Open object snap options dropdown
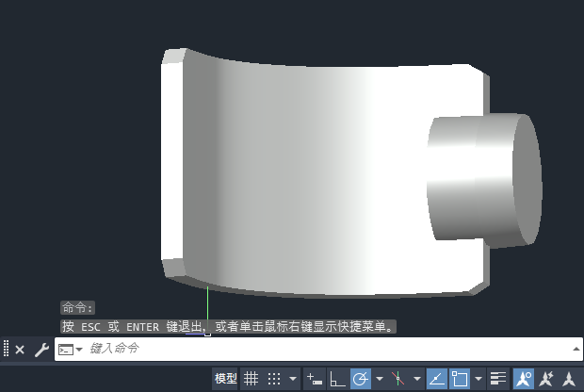 pyautogui.click(x=479, y=379)
